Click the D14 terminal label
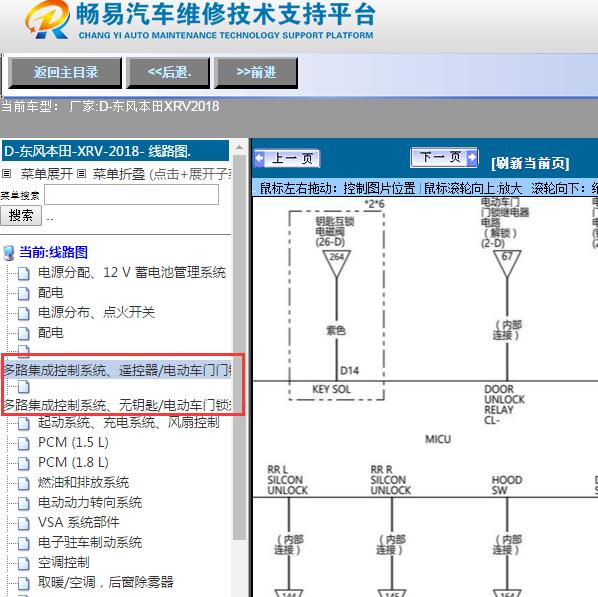The width and height of the screenshot is (598, 597). (349, 371)
